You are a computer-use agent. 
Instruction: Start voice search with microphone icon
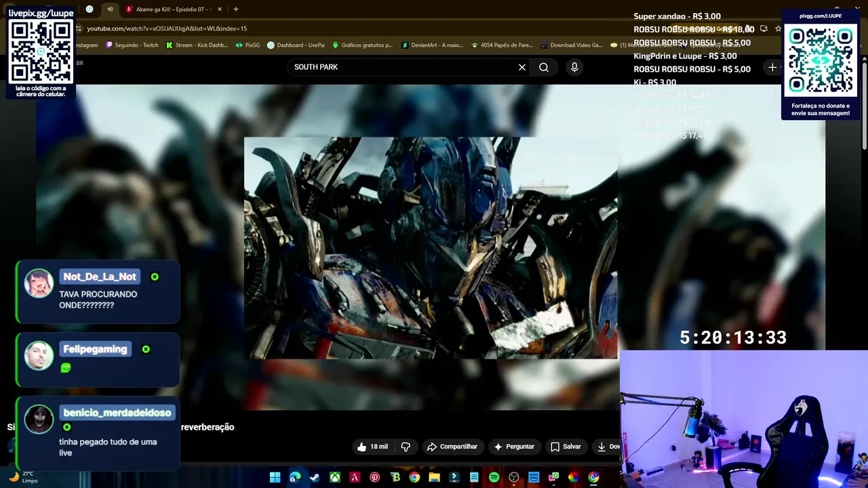coord(574,67)
